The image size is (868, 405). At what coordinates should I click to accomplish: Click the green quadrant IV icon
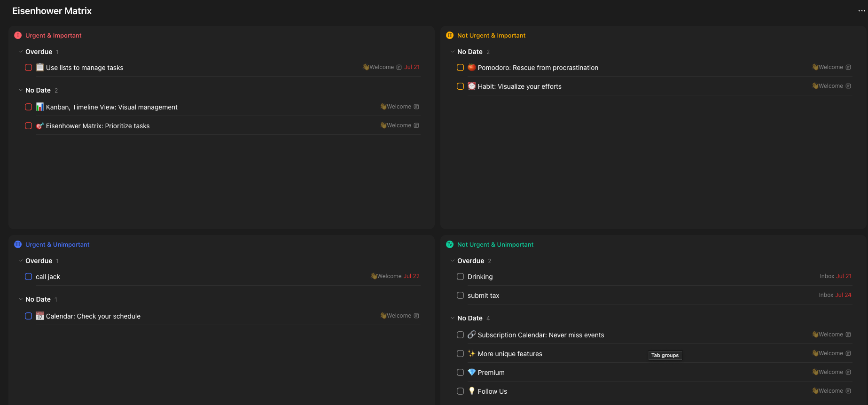pos(450,244)
